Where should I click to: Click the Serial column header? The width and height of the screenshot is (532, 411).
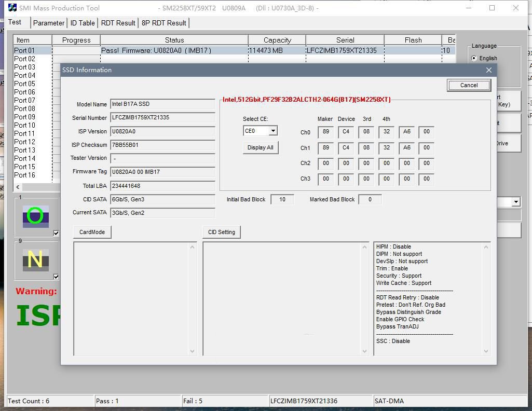(x=345, y=40)
